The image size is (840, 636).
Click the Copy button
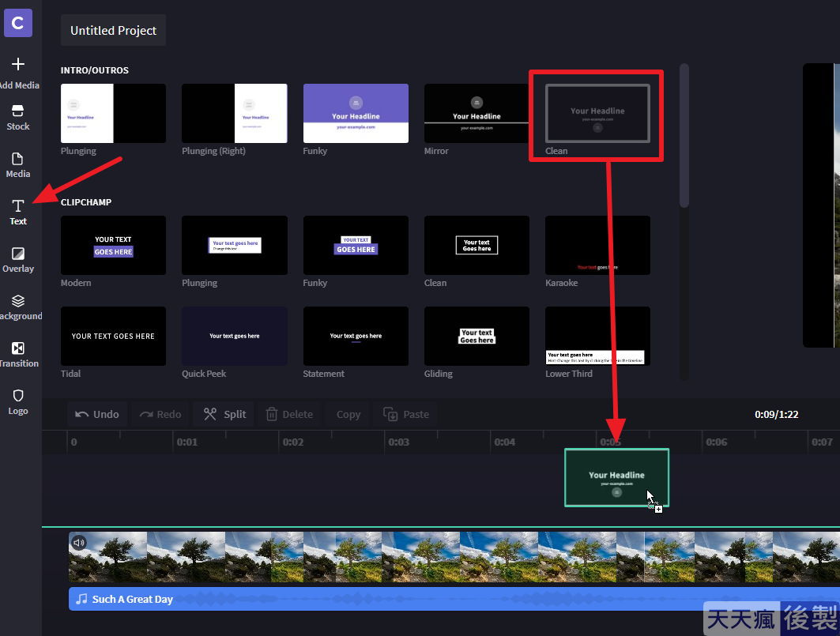tap(348, 414)
